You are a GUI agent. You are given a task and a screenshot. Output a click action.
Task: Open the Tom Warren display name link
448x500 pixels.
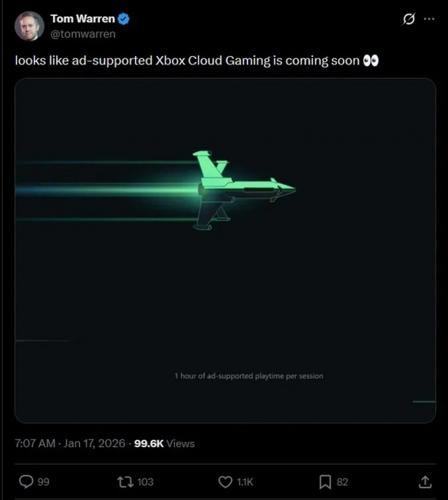tap(83, 18)
